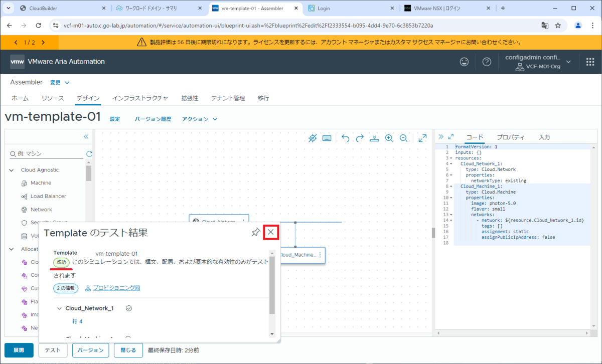Image resolution: width=602 pixels, height=364 pixels.
Task: Open a new Chrome tab
Action: (503, 8)
